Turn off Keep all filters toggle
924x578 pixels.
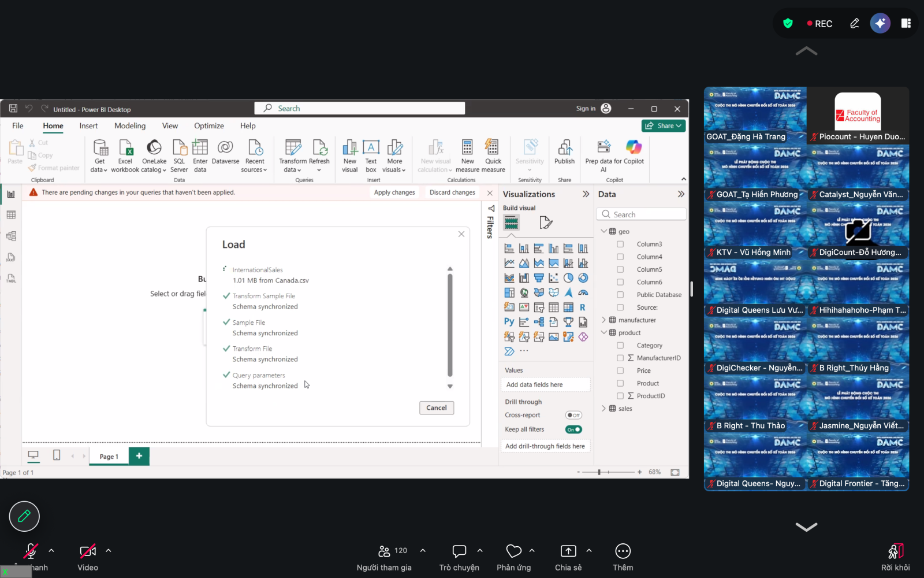(x=573, y=429)
